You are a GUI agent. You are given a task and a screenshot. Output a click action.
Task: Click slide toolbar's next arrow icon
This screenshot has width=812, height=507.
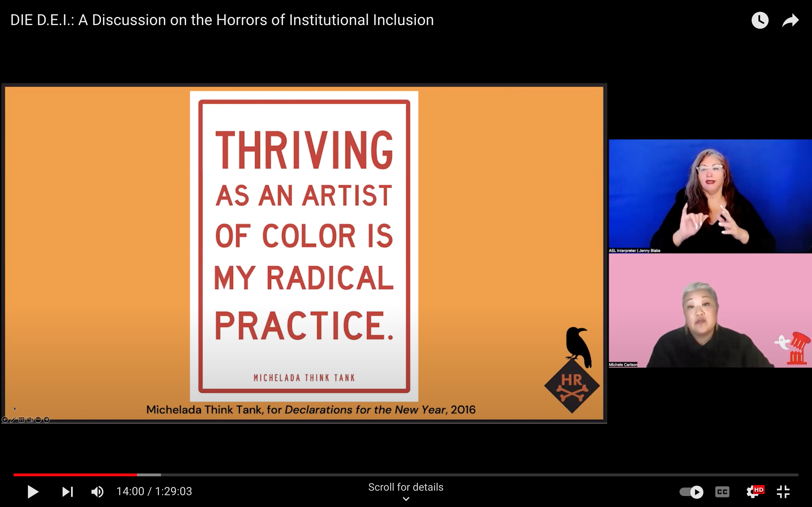47,419
